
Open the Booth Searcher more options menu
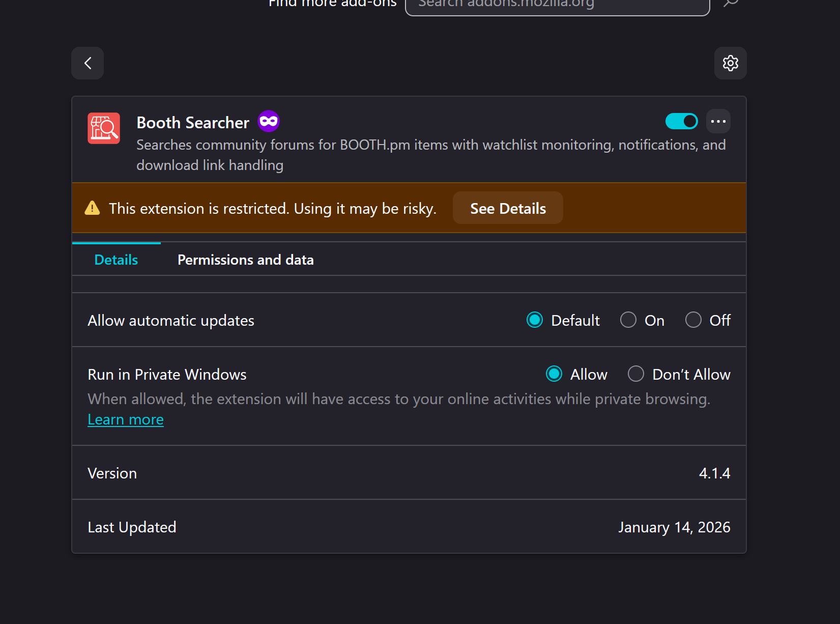[718, 121]
